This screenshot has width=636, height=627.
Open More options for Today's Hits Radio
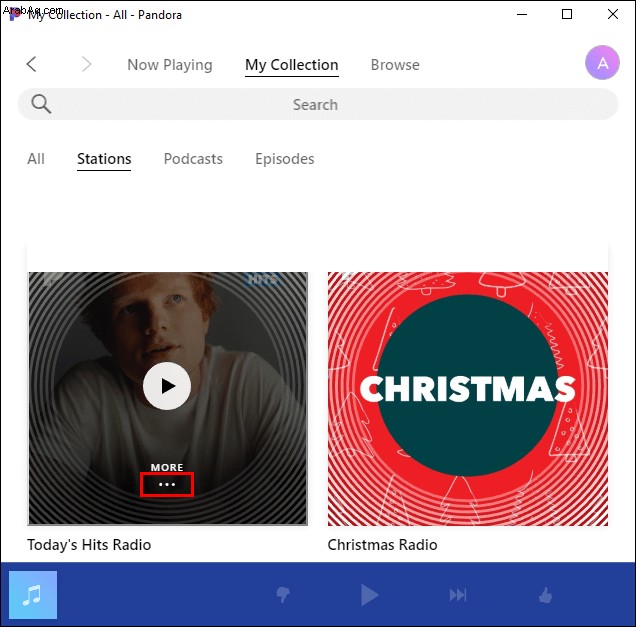[x=167, y=484]
